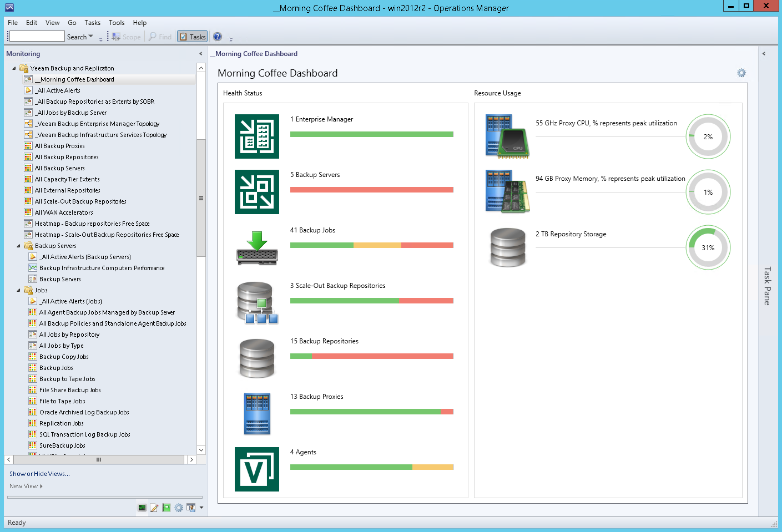782x532 pixels.
Task: Open the Tools menu
Action: [x=117, y=23]
